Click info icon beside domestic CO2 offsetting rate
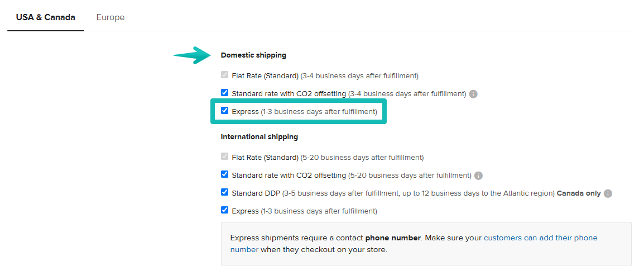 click(473, 94)
